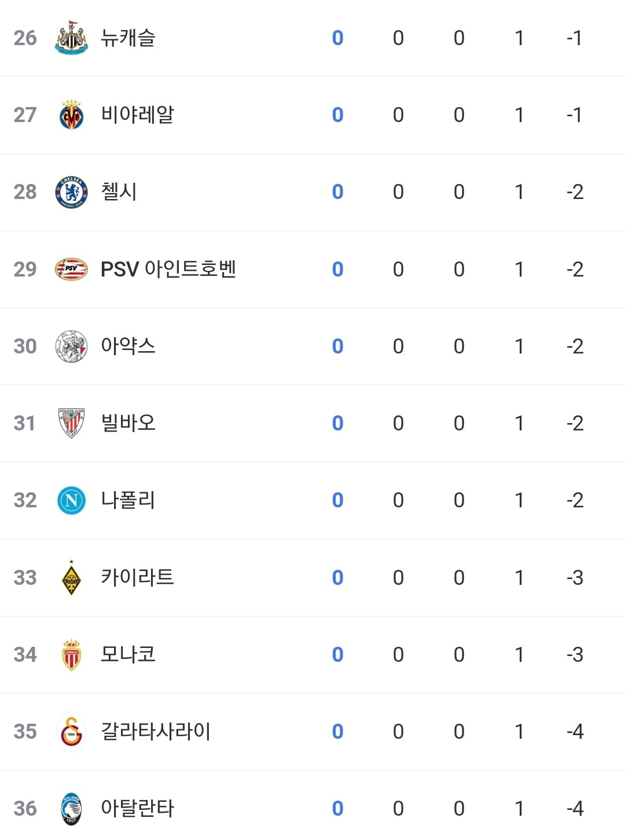Tap the Galatasaray club crest icon
Viewport: 625px width, 840px height.
pyautogui.click(x=71, y=732)
